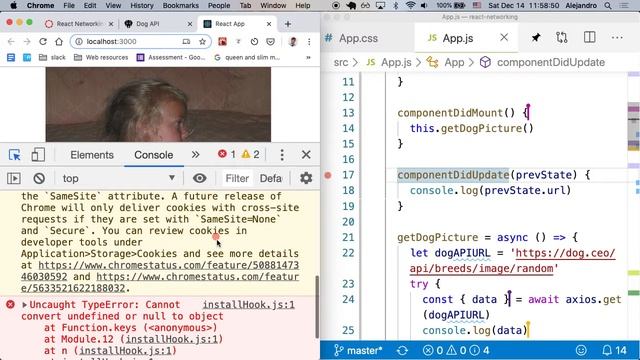Open the History menu

point(142,5)
